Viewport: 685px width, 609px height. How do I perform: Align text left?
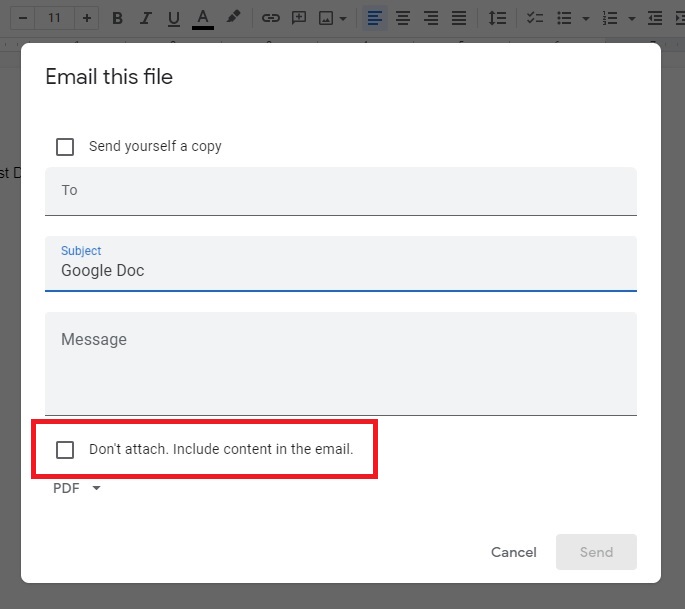pos(374,18)
